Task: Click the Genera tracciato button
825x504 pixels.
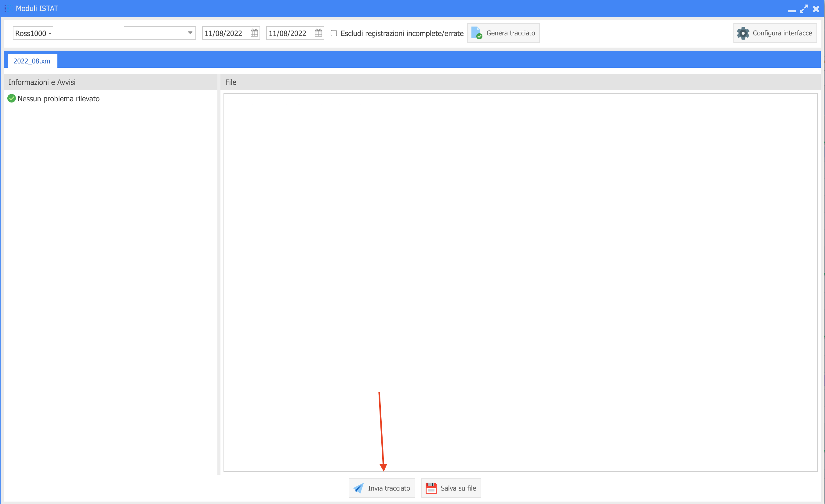Action: coord(503,33)
